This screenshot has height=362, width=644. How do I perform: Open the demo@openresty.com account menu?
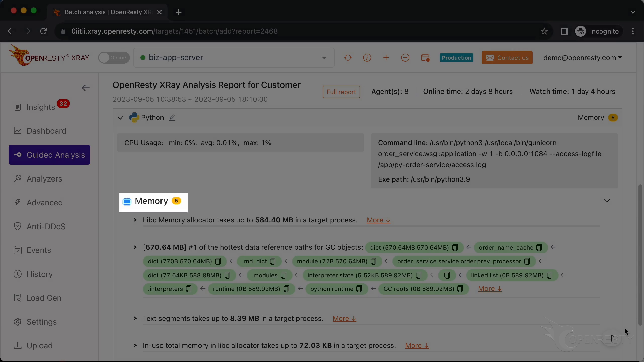click(582, 58)
